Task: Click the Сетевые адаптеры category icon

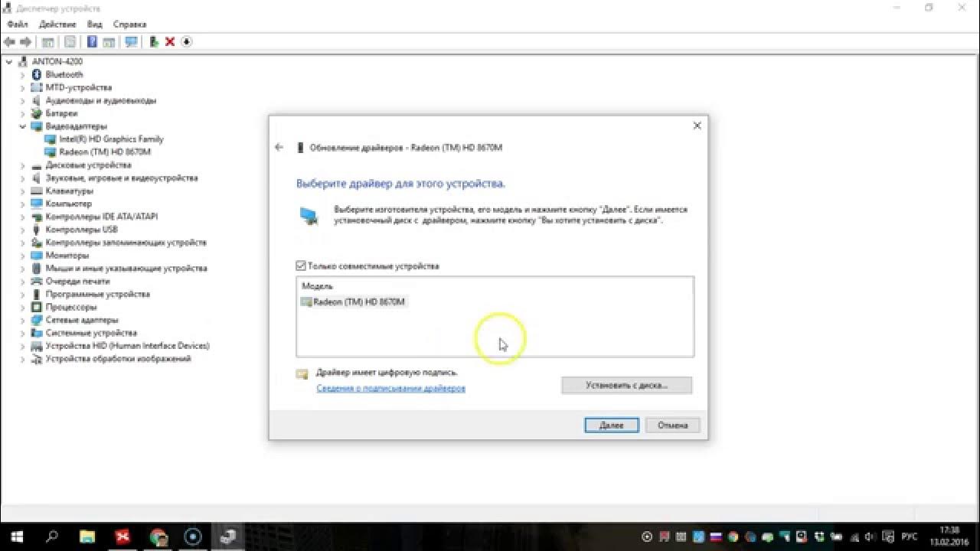Action: pos(36,320)
